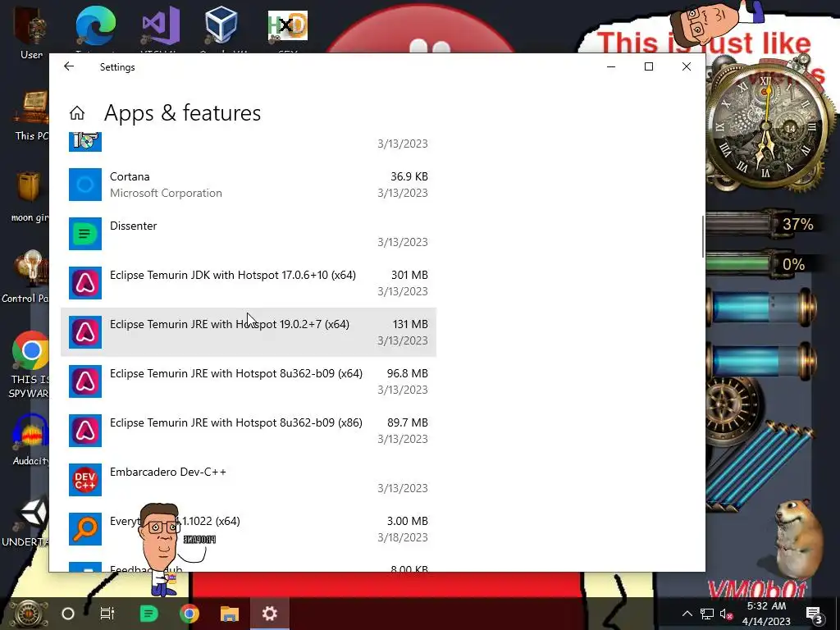
Task: Select Eclipse Temurin JDK with Hotspot 17.0.6+10 entry
Action: coord(249,283)
